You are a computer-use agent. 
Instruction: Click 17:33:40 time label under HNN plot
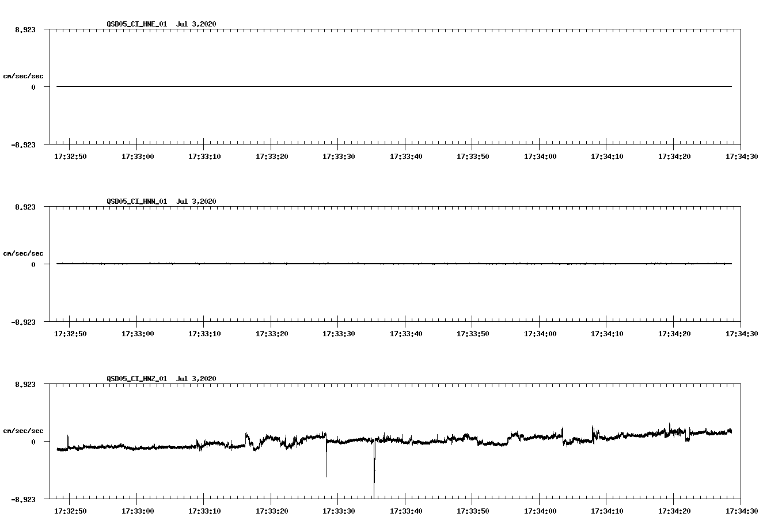(406, 333)
